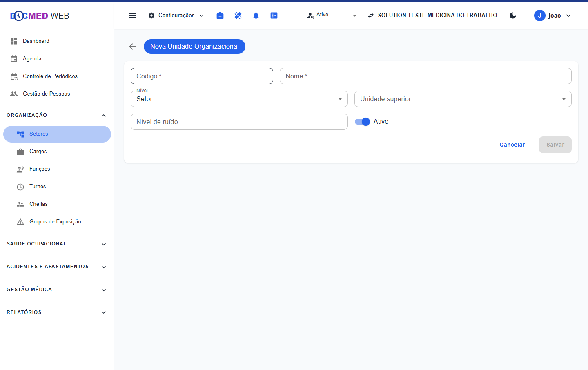The width and height of the screenshot is (588, 370).
Task: Click the Cargos briefcase icon
Action: click(20, 152)
